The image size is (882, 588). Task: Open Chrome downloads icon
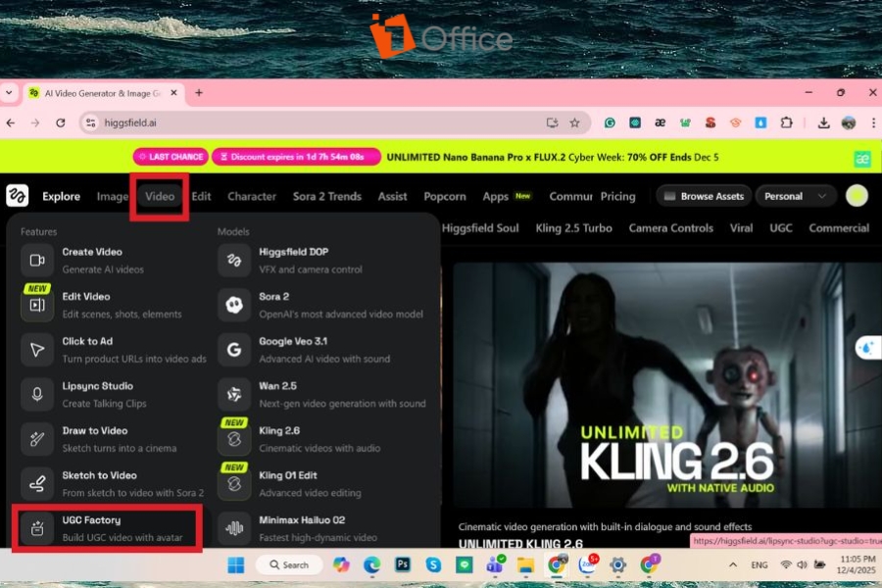823,122
